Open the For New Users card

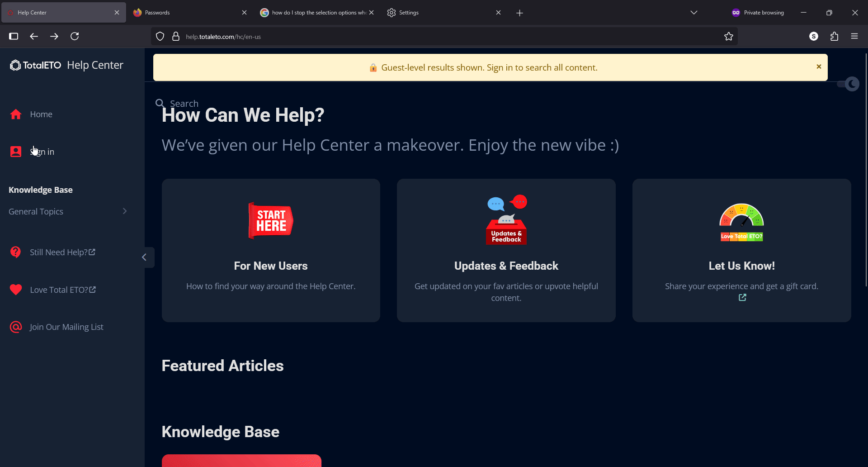click(271, 250)
